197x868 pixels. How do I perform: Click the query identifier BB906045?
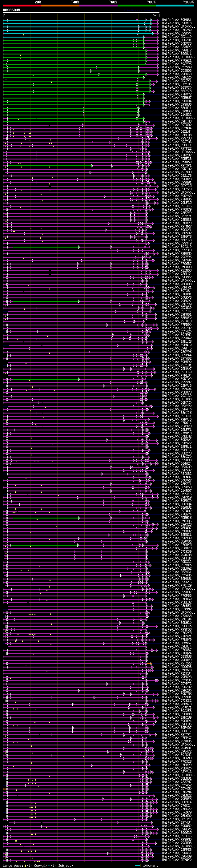pyautogui.click(x=11, y=10)
